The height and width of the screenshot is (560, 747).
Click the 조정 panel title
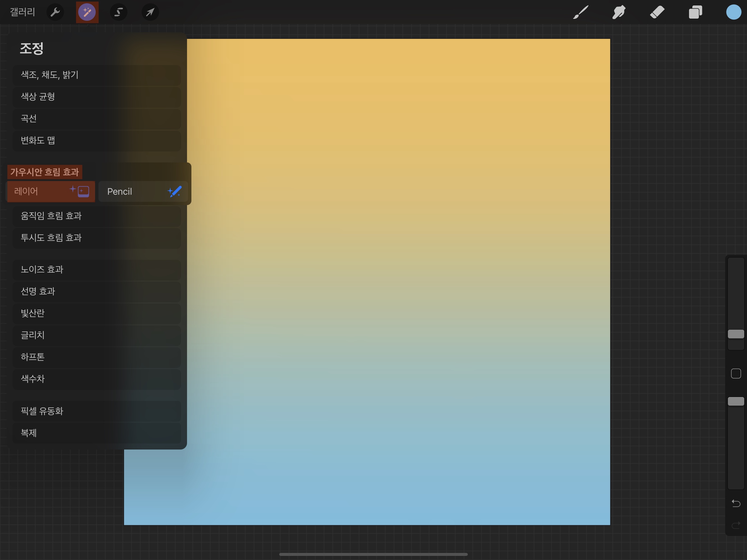click(31, 48)
